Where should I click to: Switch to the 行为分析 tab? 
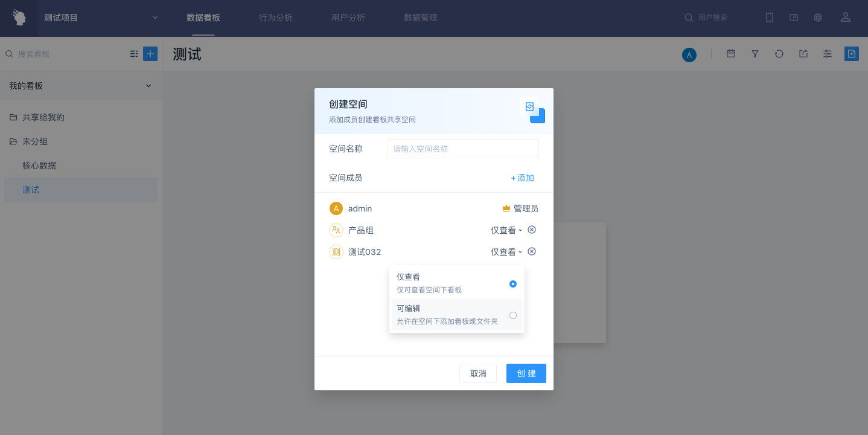coord(275,18)
